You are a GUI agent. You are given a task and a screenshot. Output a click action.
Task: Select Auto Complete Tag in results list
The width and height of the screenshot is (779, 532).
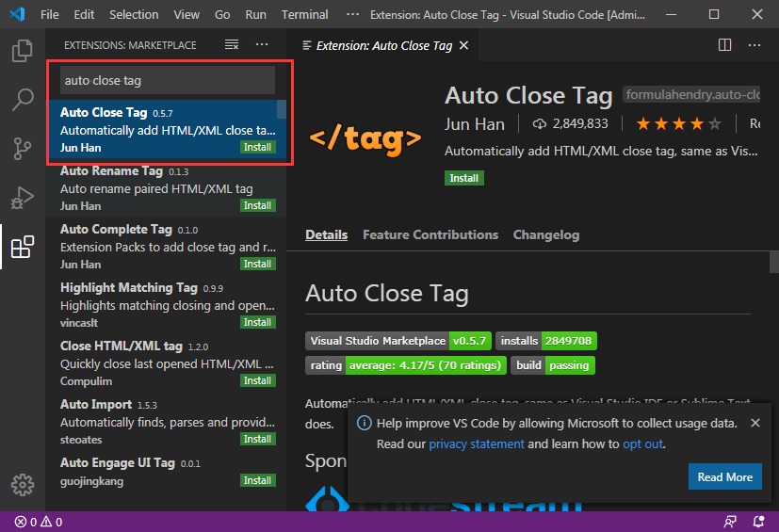pos(166,247)
